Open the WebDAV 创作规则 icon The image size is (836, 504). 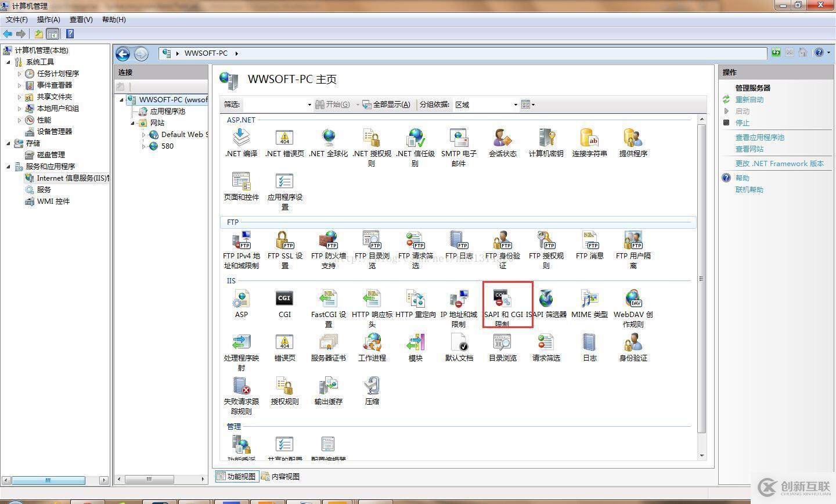tap(633, 308)
